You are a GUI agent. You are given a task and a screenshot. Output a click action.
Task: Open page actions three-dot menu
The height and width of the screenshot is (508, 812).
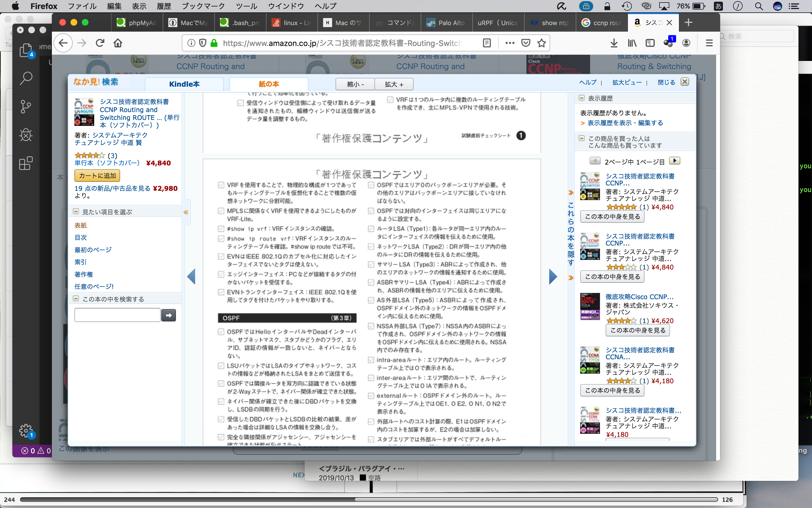click(510, 43)
